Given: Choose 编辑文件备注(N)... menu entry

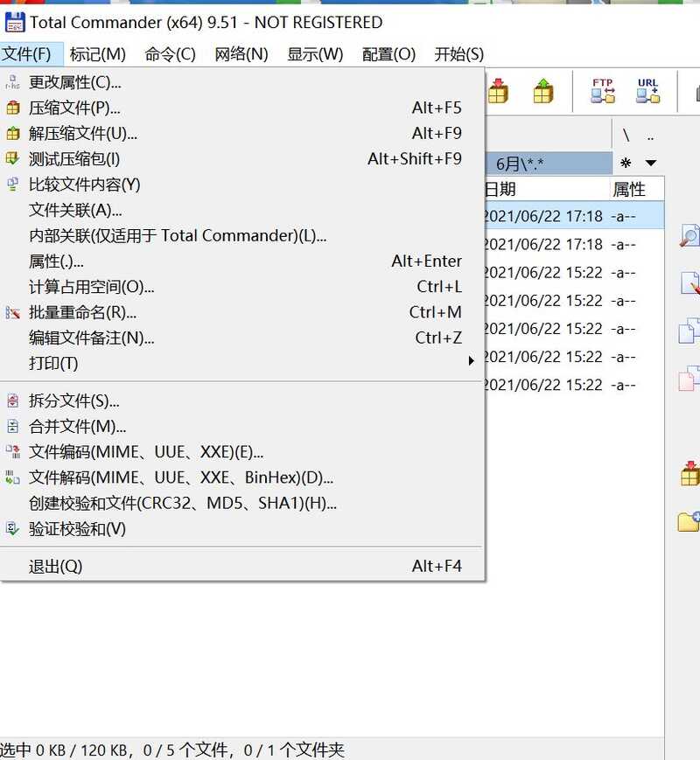Looking at the screenshot, I should coord(241,338).
